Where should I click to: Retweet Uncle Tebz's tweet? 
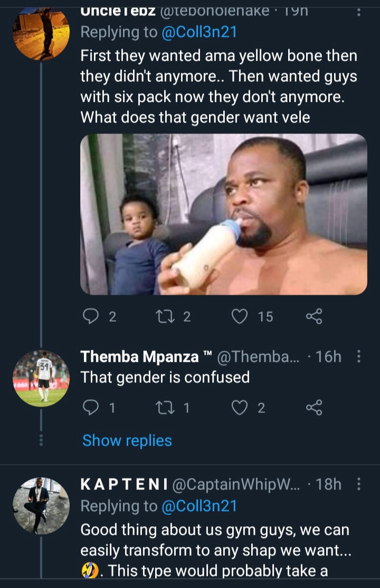point(165,316)
